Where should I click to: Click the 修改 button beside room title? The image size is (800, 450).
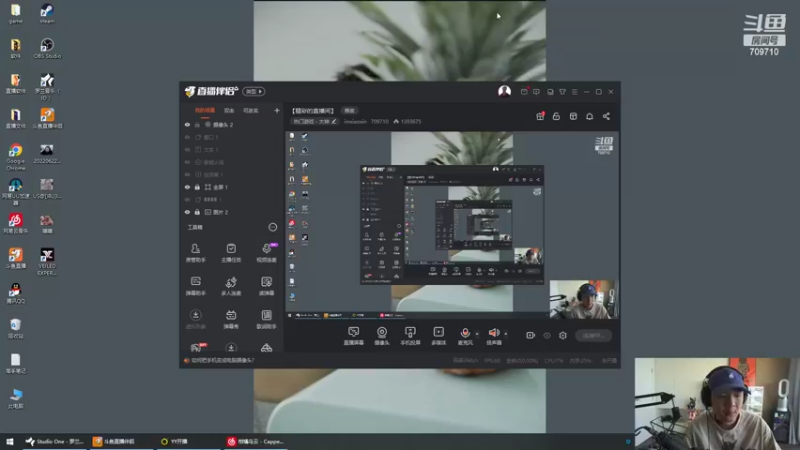349,111
